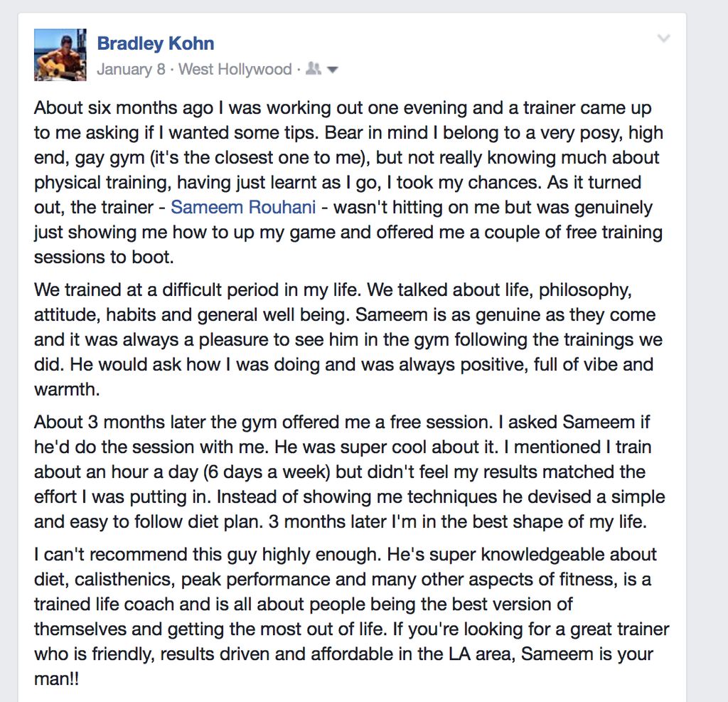The image size is (728, 702).
Task: Click the friends audience icon
Action: tap(314, 69)
